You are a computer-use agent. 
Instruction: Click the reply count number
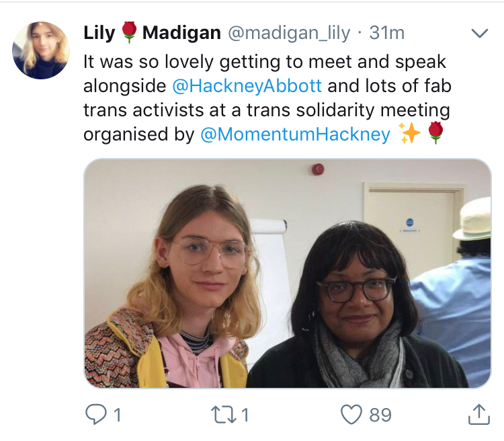(x=118, y=415)
